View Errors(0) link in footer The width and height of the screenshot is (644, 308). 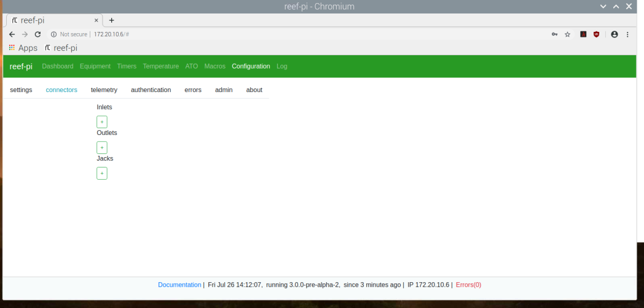tap(468, 285)
